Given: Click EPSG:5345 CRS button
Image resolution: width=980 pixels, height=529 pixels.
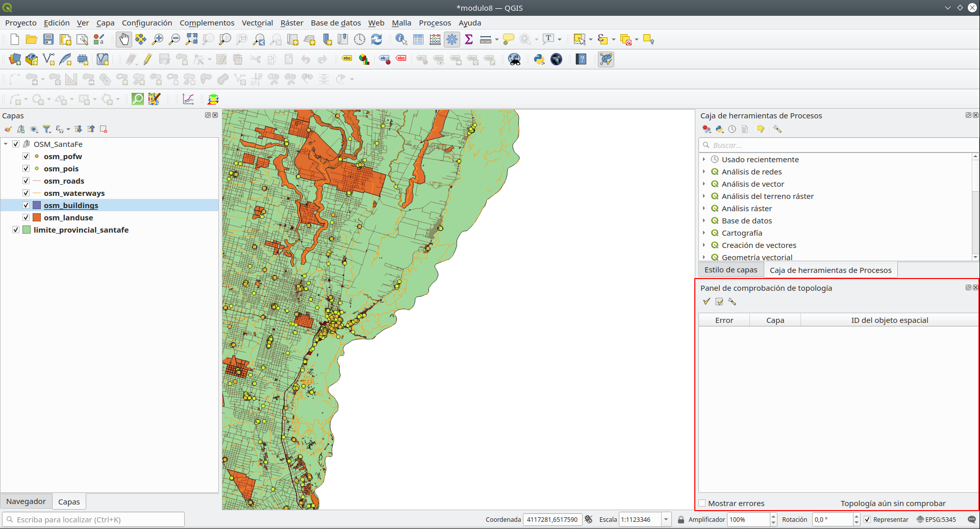Looking at the screenshot, I should [937, 519].
